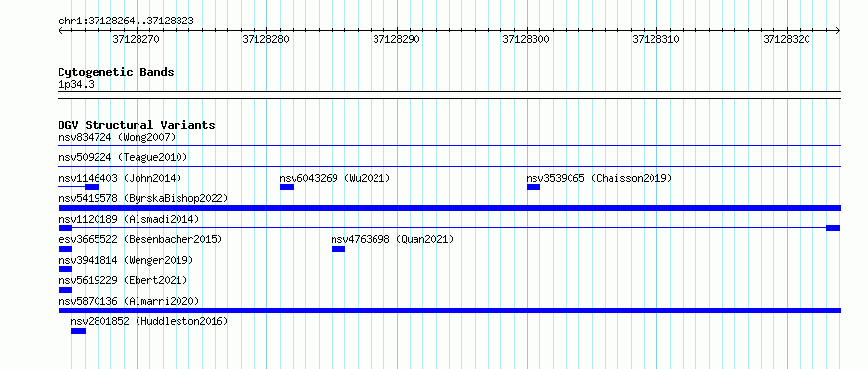Click the blue block under nsv6043269 (Wu2021)

(x=287, y=187)
